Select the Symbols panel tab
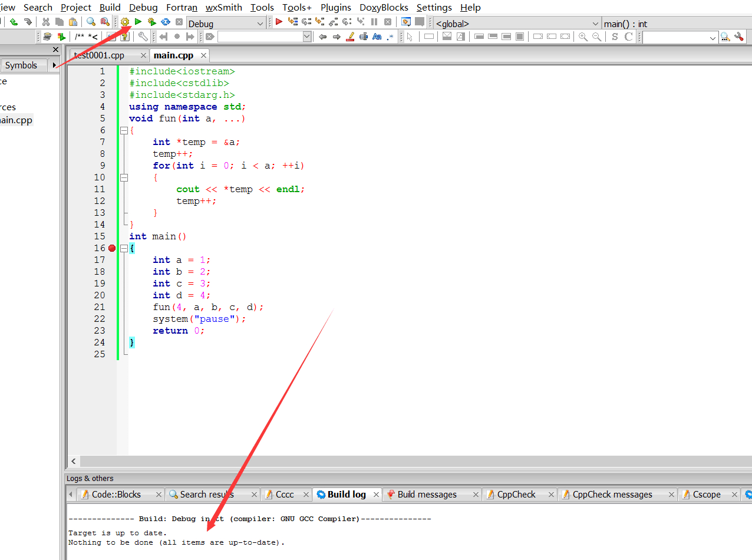 pyautogui.click(x=21, y=65)
